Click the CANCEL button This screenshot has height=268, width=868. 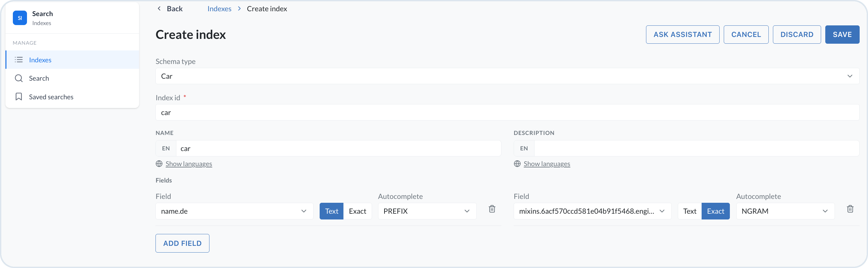point(746,34)
